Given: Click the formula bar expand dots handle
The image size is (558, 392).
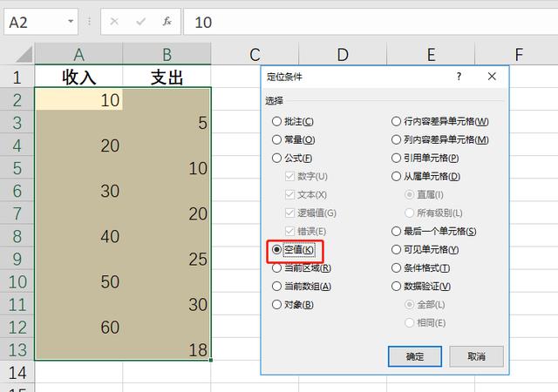Looking at the screenshot, I should click(89, 22).
